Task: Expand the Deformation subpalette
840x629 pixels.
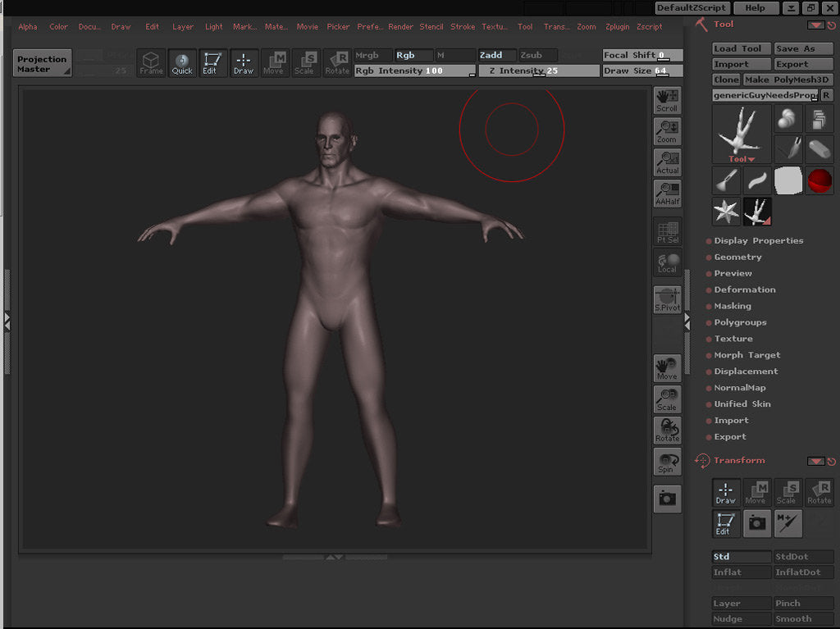Action: pyautogui.click(x=744, y=289)
